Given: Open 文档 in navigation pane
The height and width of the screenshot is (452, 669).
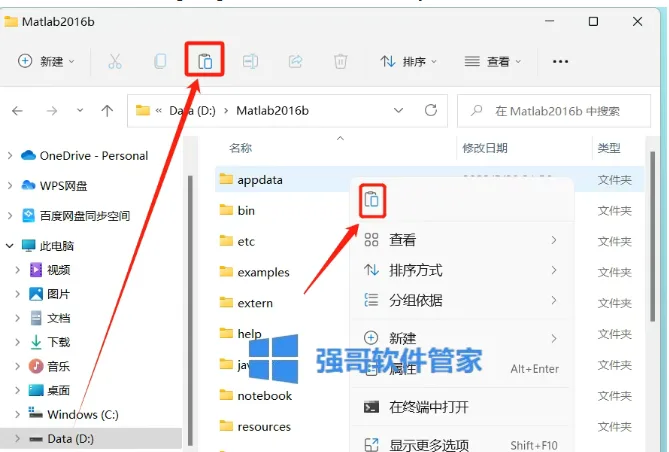Looking at the screenshot, I should (x=58, y=318).
